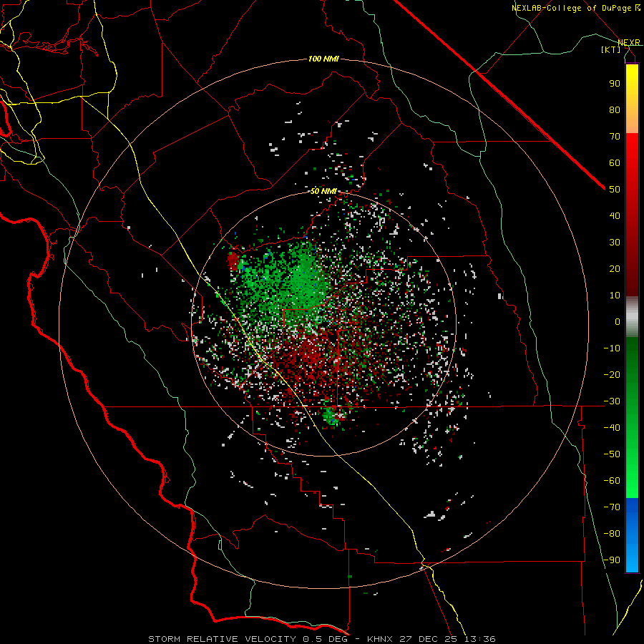The height and width of the screenshot is (644, 644).
Task: Click the 50 value on velocity scale
Action: click(615, 190)
